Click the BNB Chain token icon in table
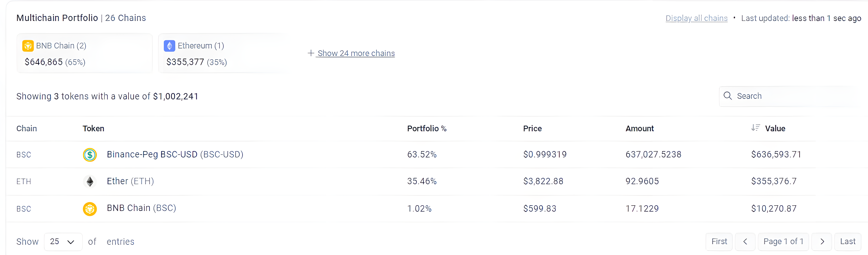 (x=90, y=208)
